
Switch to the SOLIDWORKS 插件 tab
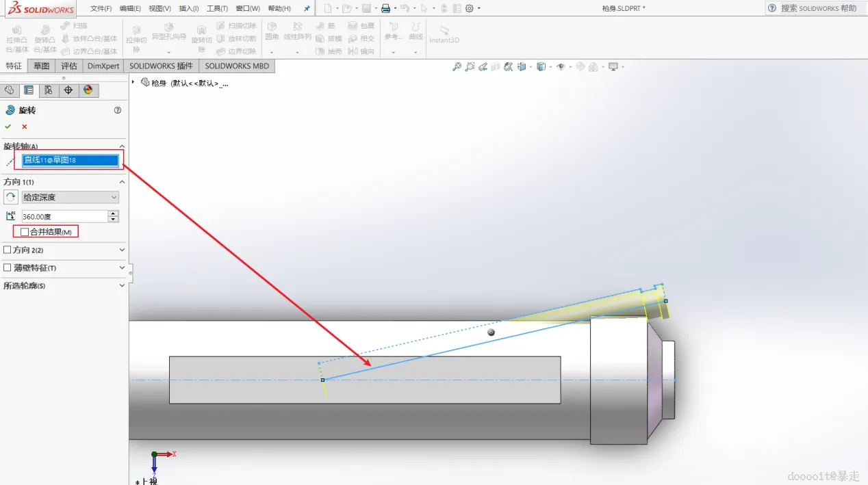tap(162, 66)
